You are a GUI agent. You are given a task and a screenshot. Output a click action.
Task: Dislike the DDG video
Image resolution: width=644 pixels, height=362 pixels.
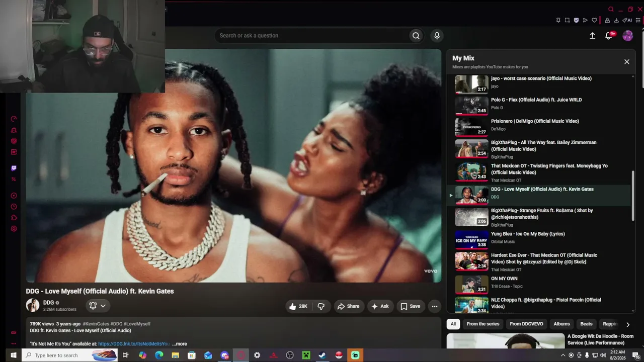[x=321, y=306]
